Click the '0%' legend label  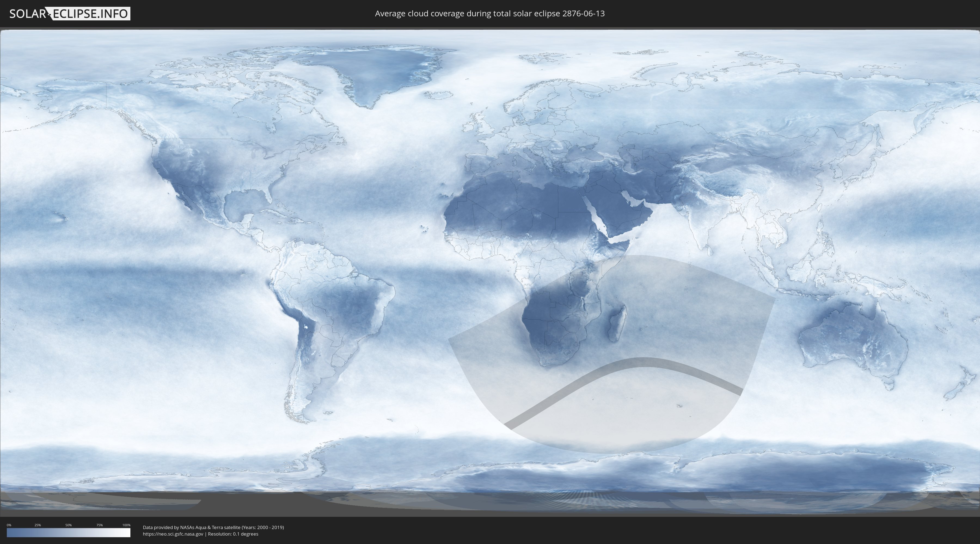pyautogui.click(x=9, y=525)
